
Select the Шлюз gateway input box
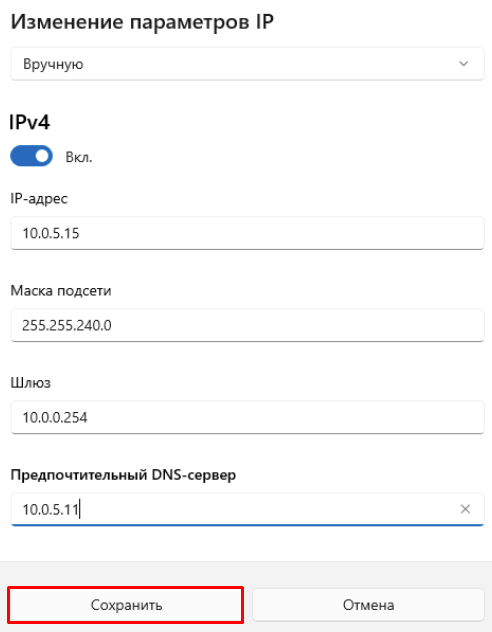tap(247, 417)
